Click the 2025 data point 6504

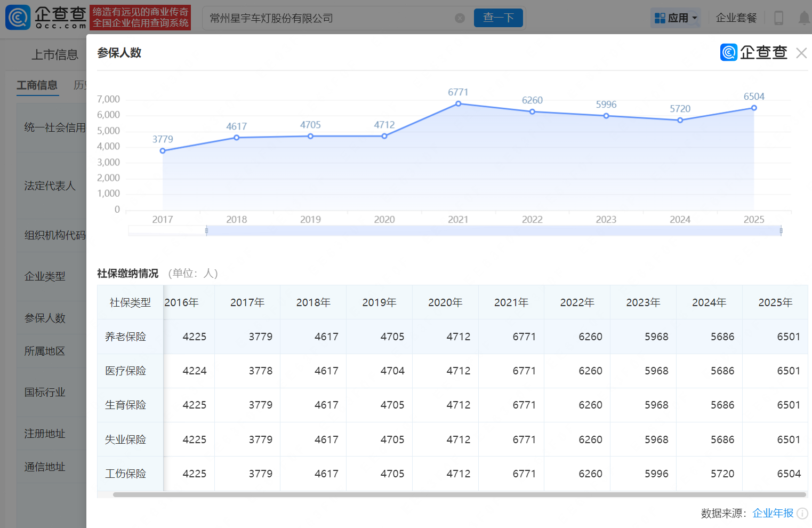754,108
